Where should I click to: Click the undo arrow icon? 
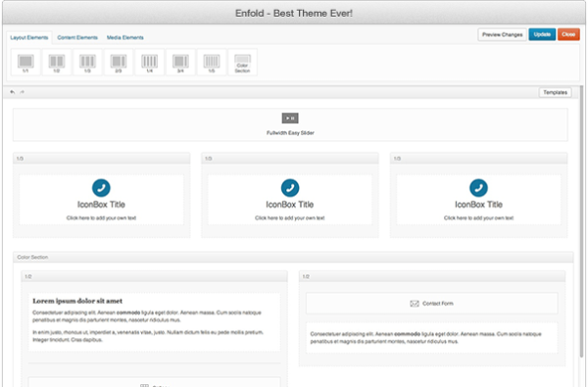point(13,92)
